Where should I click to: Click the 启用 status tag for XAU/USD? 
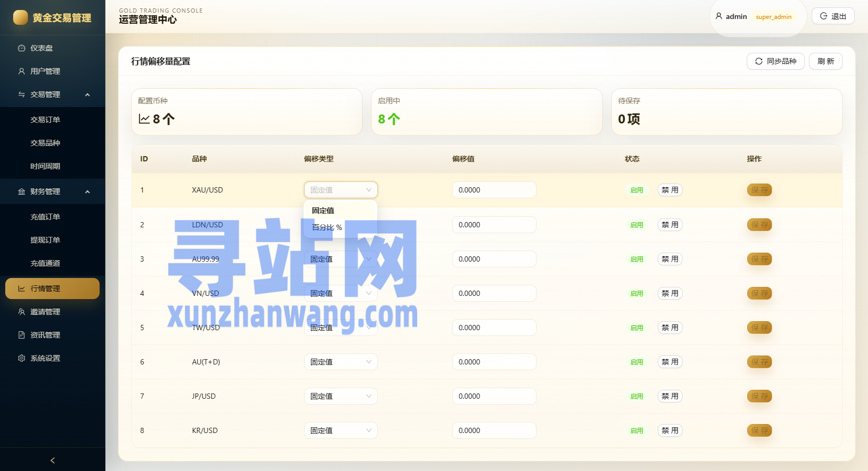(637, 190)
